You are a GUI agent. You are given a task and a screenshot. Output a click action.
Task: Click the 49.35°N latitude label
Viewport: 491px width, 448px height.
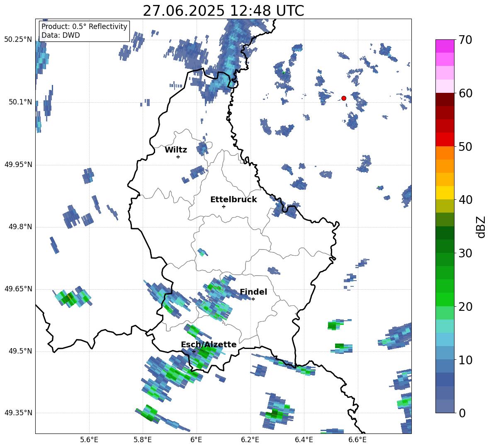18,413
